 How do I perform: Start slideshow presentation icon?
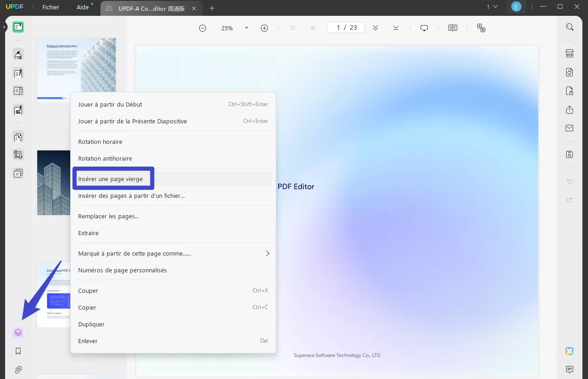tap(424, 28)
